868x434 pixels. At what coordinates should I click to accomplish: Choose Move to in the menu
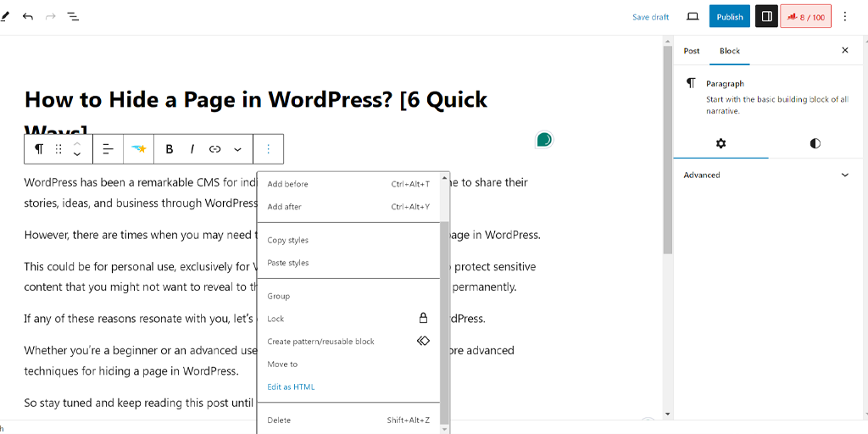tap(348, 364)
